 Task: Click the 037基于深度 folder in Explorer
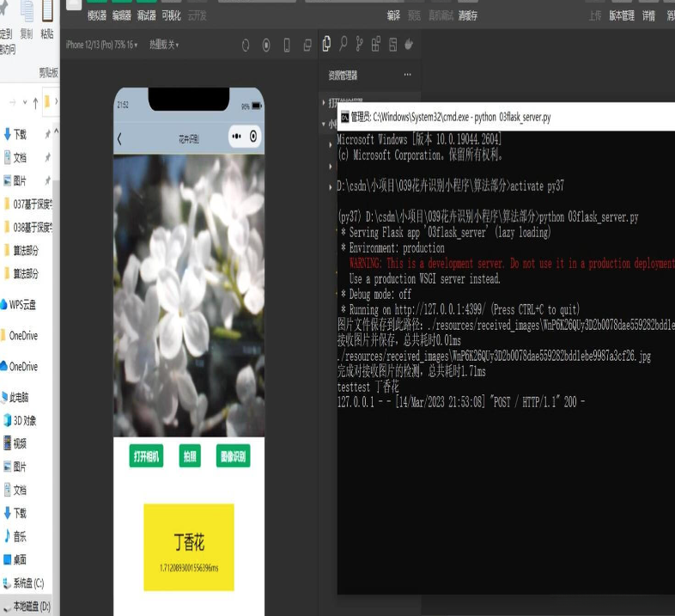coord(27,204)
